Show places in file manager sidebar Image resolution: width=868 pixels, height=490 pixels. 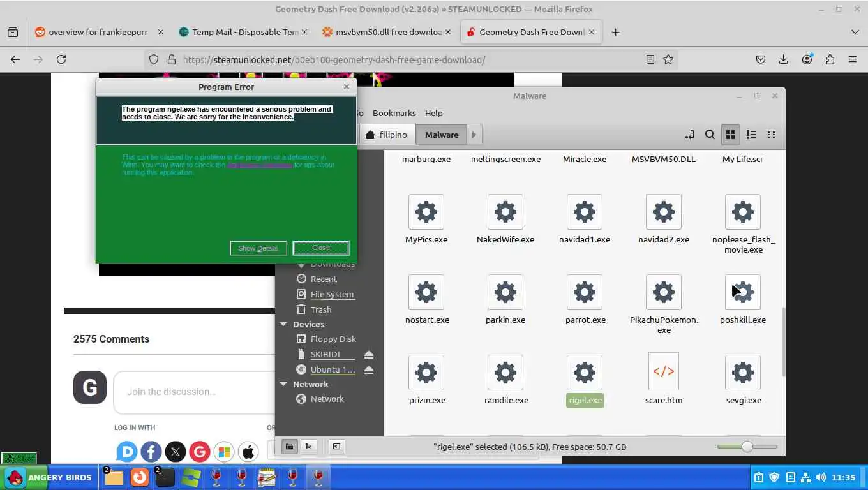289,447
